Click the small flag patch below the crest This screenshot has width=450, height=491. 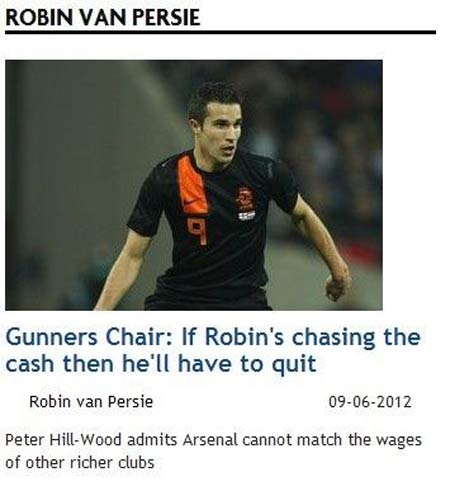click(247, 215)
